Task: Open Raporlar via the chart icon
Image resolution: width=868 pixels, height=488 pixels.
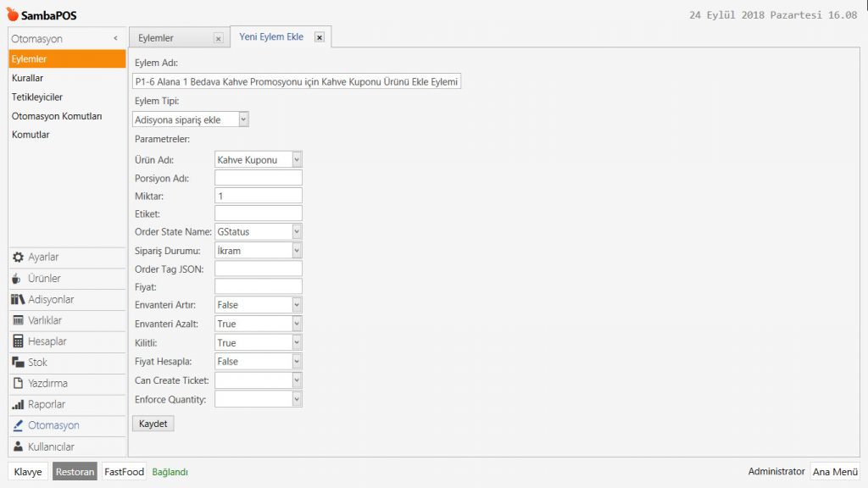Action: pos(18,405)
